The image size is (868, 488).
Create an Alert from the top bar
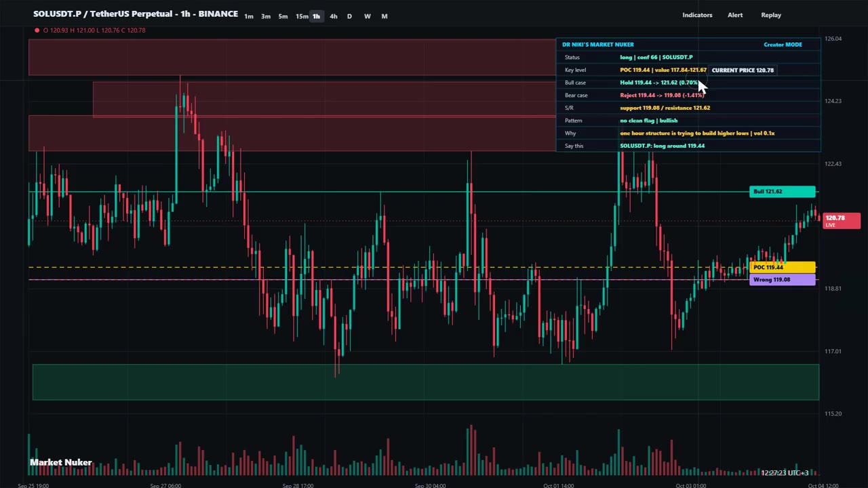coord(735,15)
